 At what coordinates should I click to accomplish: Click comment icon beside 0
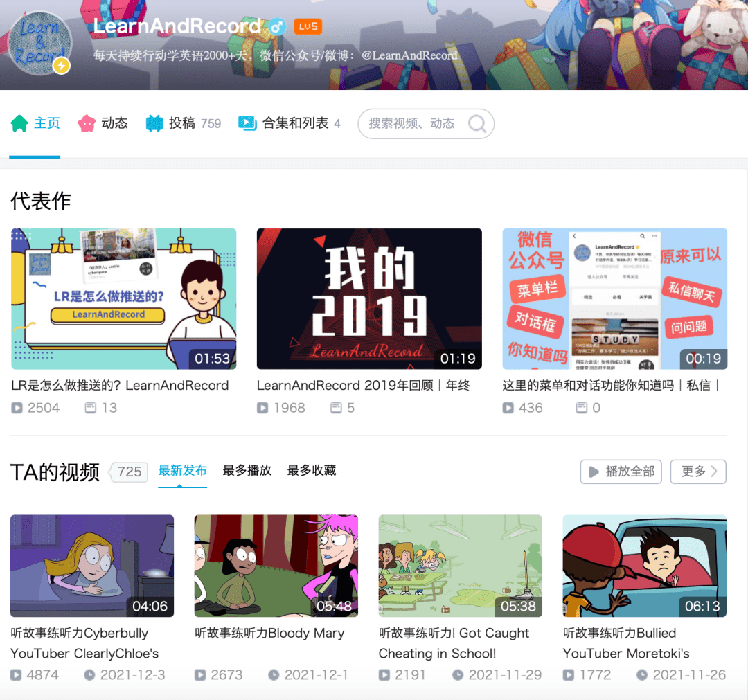tap(582, 408)
